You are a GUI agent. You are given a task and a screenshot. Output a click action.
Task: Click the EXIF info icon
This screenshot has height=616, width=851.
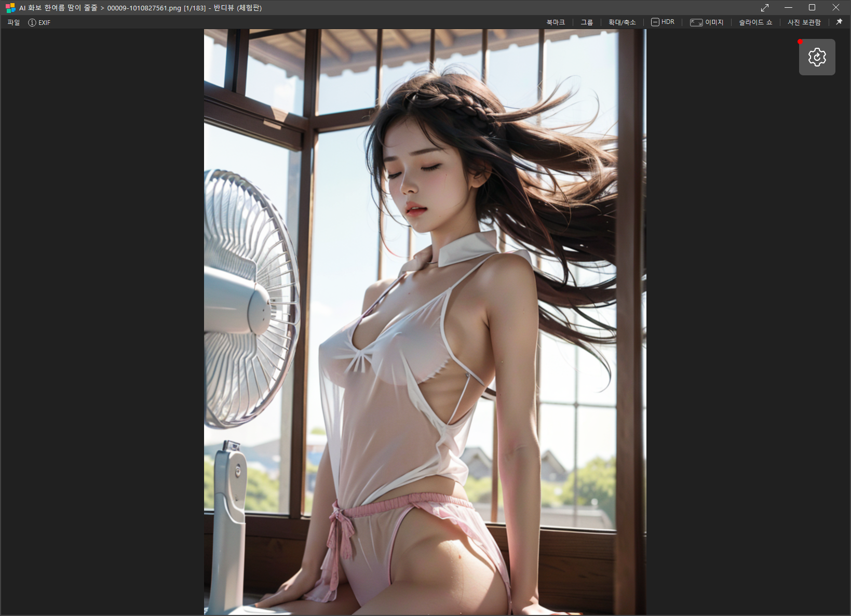[x=32, y=23]
